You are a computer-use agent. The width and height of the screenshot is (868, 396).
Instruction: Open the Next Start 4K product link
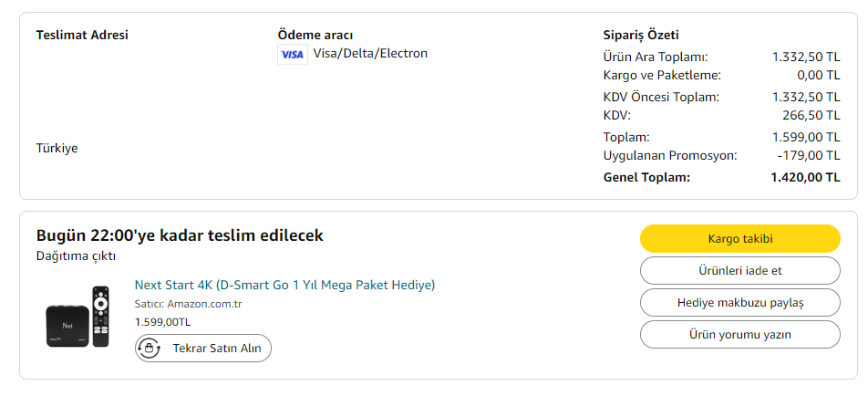284,285
